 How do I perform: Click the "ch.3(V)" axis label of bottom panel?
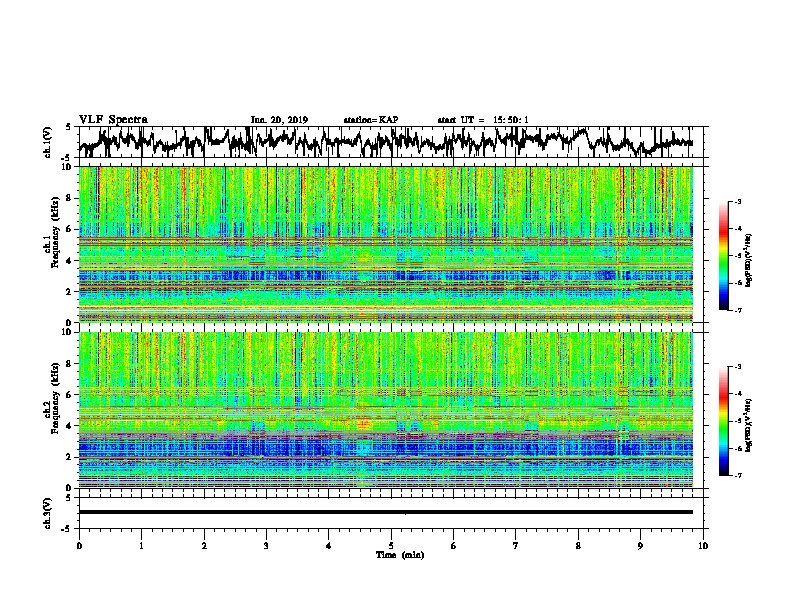pyautogui.click(x=48, y=513)
